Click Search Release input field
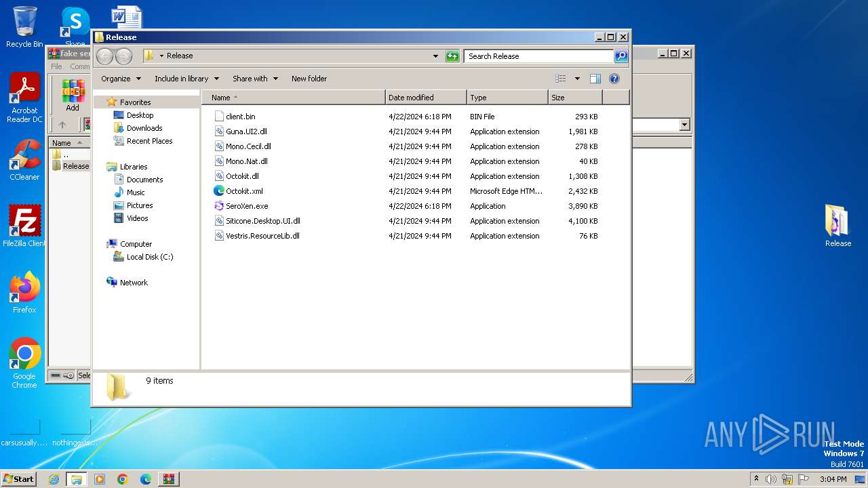Viewport: 868px width, 488px height. [x=539, y=56]
